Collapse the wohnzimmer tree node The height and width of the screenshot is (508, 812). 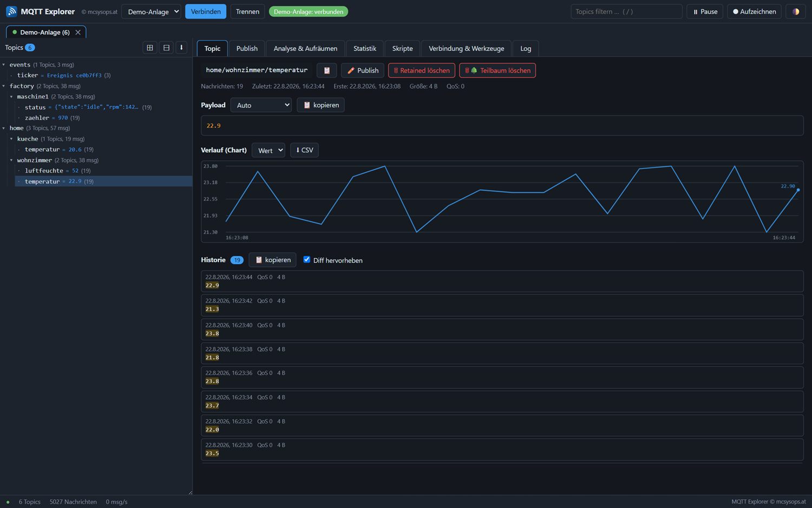[x=11, y=160]
